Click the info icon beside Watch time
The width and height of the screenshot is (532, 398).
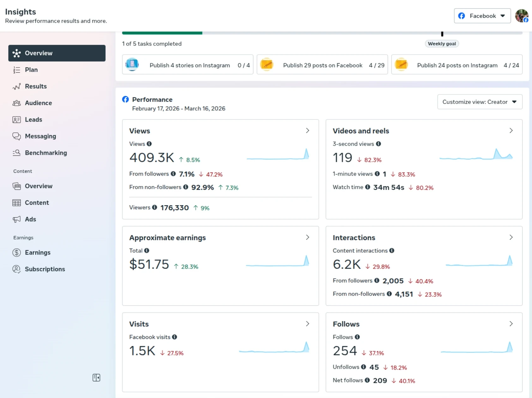pos(368,187)
